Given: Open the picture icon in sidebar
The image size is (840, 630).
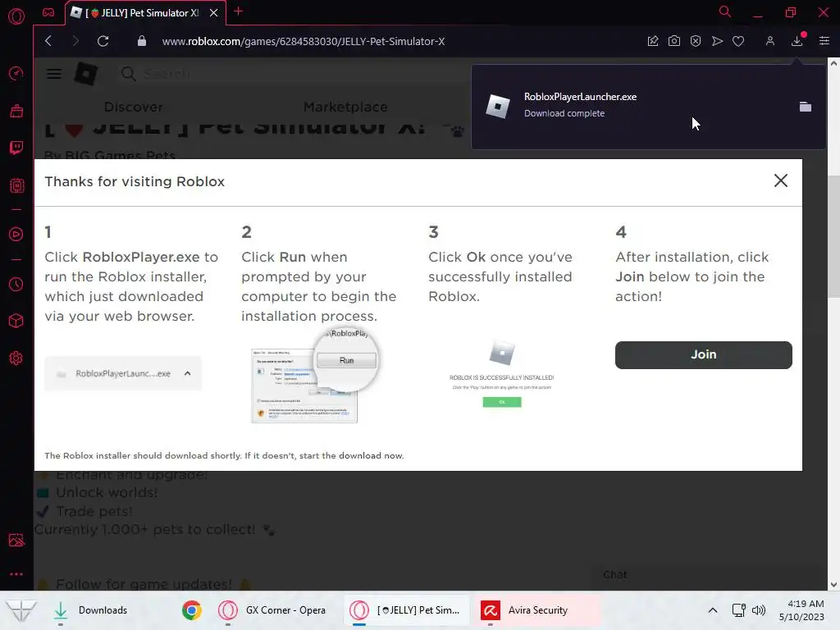Looking at the screenshot, I should tap(16, 540).
